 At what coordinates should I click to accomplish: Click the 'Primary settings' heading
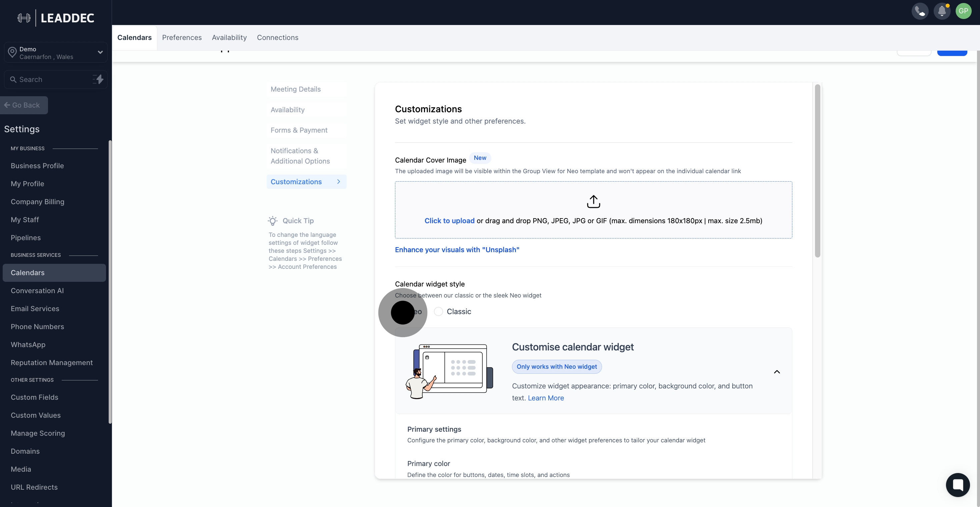[434, 429]
